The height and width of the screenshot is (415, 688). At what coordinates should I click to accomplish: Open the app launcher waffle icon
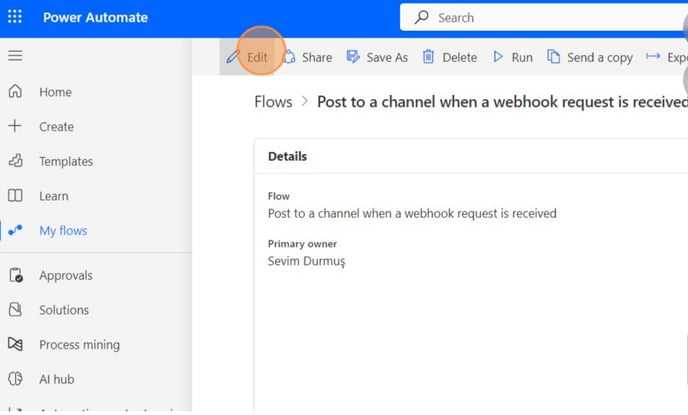(14, 17)
